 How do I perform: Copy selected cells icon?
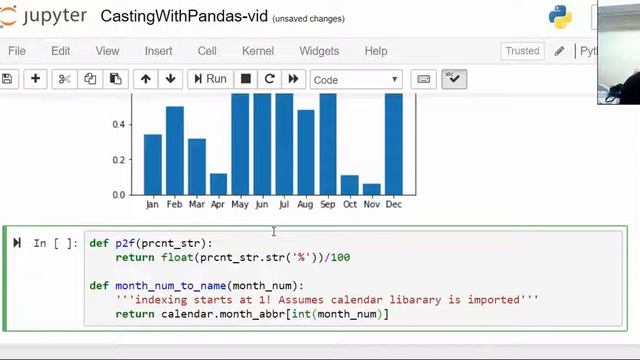click(x=90, y=79)
